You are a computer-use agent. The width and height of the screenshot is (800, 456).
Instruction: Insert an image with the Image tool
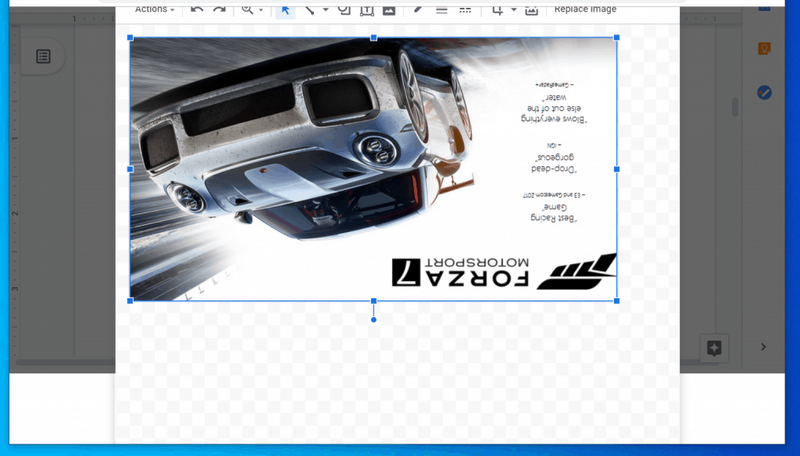coord(389,9)
